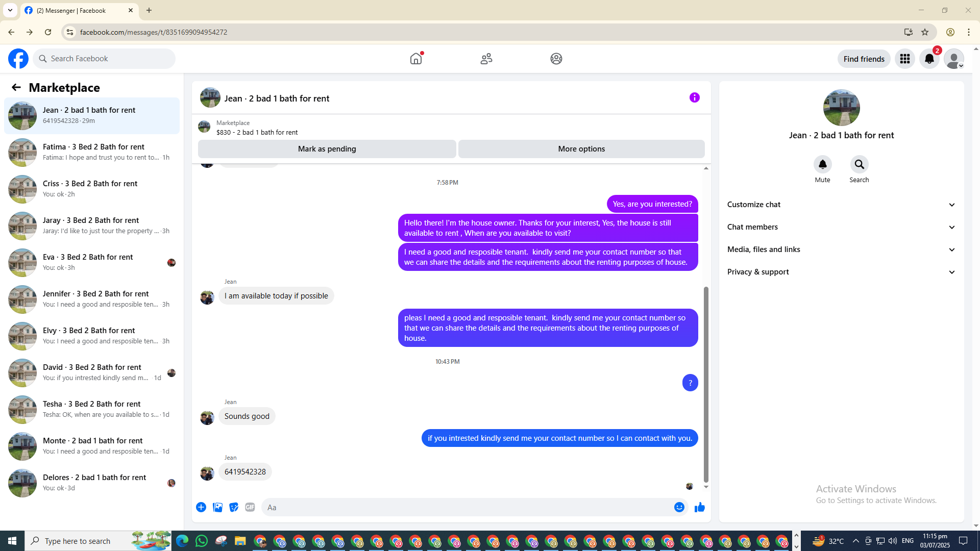
Task: Go to Facebook Home tab
Action: [416, 59]
